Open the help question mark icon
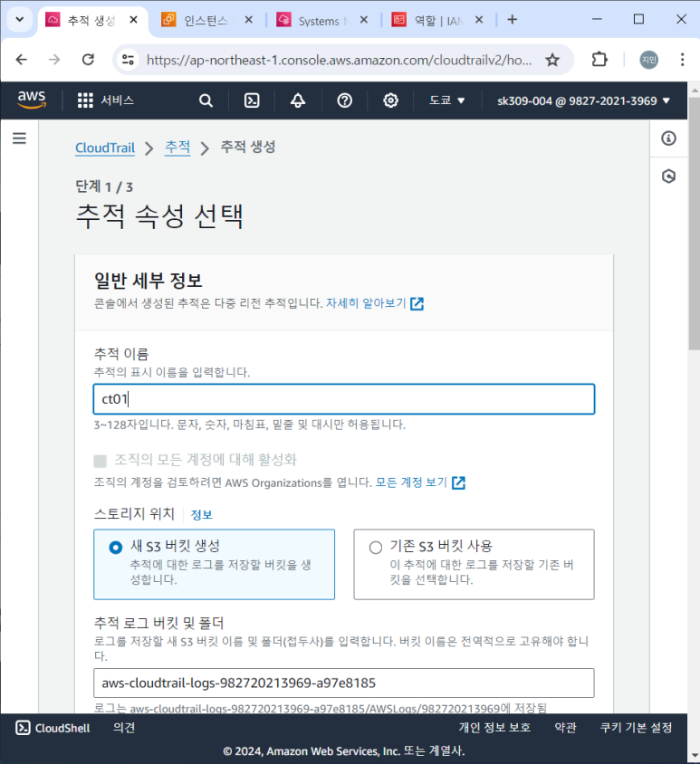The width and height of the screenshot is (700, 764). click(x=345, y=100)
